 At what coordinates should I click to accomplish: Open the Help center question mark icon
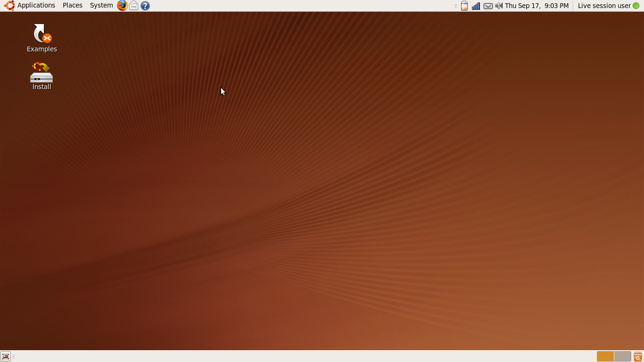(x=145, y=6)
